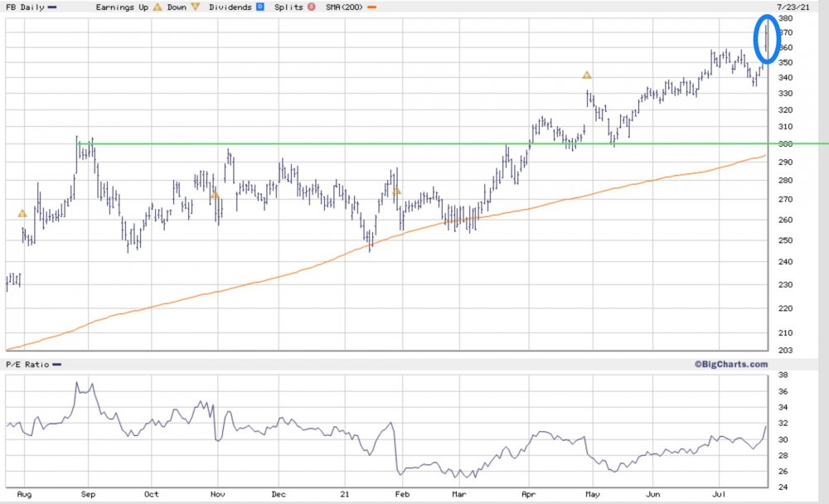The width and height of the screenshot is (829, 504).
Task: Select the earnings marker near start of November
Action: pos(215,195)
